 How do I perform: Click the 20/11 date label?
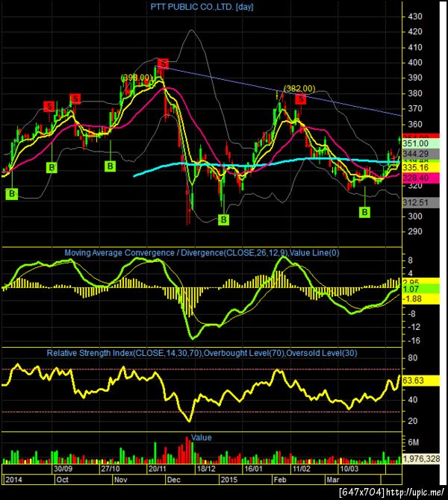[x=158, y=469]
